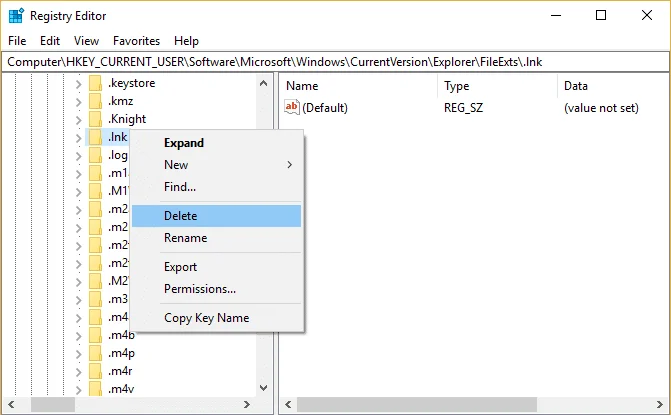Screen dimensions: 671x415
Task: Click the tree pane scroll down arrow
Action: (264, 388)
